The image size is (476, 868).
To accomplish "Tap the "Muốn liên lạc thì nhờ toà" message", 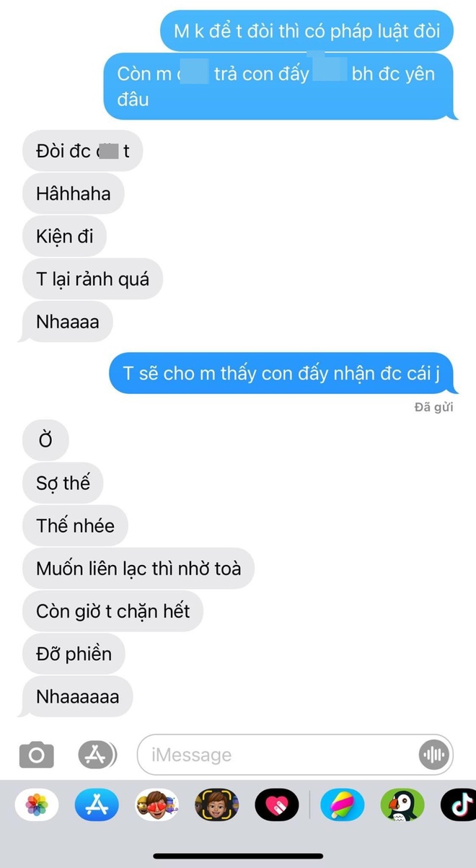I will (138, 569).
